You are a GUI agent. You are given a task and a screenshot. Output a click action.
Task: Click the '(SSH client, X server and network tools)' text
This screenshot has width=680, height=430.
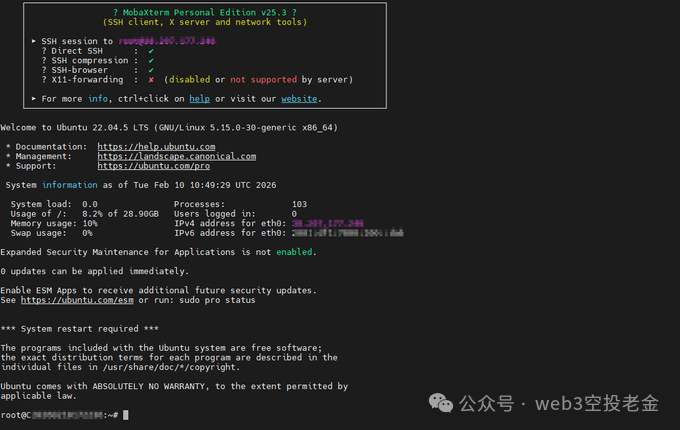coord(205,22)
